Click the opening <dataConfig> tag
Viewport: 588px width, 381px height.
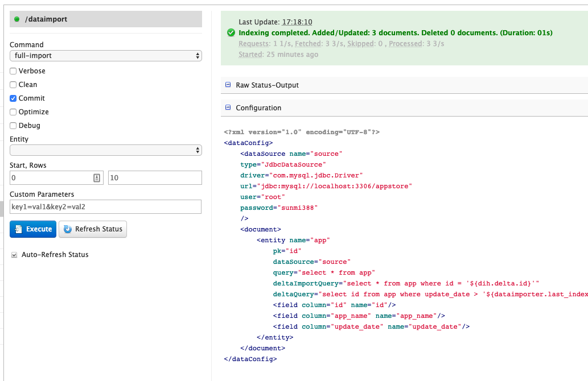(248, 143)
